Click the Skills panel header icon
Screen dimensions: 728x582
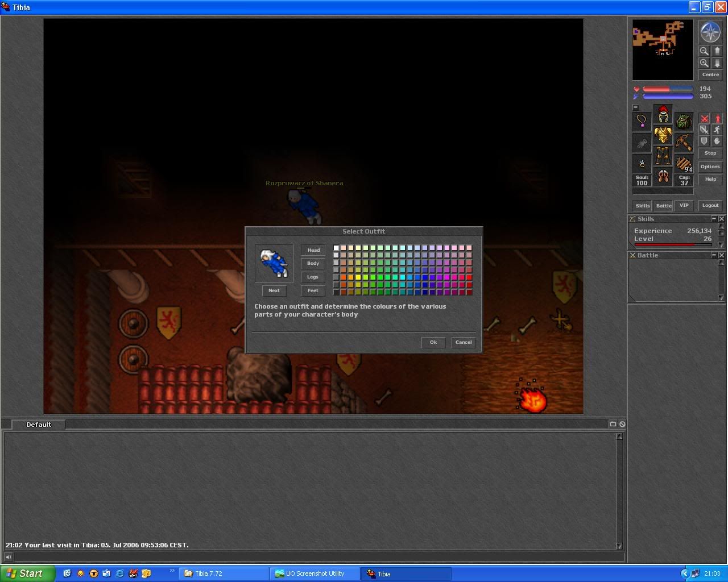[x=632, y=219]
